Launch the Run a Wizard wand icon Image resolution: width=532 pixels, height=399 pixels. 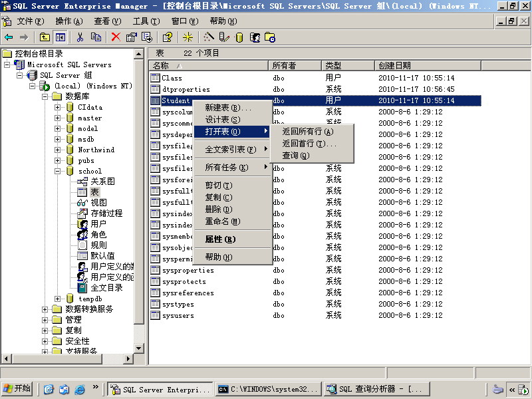click(x=209, y=37)
